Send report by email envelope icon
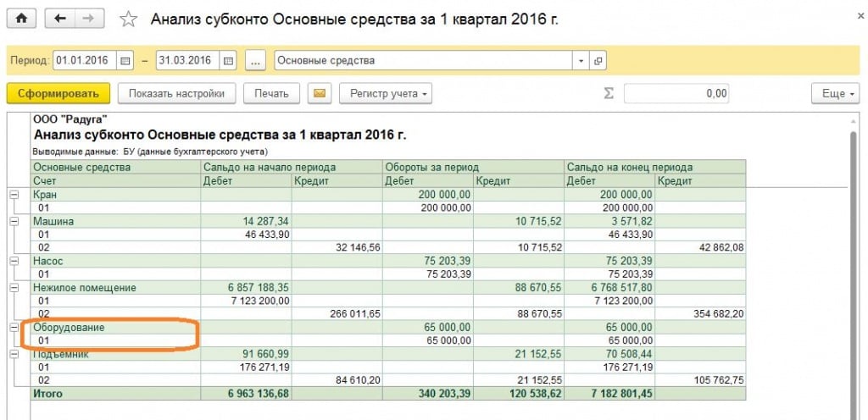This screenshot has height=420, width=868. click(x=320, y=93)
